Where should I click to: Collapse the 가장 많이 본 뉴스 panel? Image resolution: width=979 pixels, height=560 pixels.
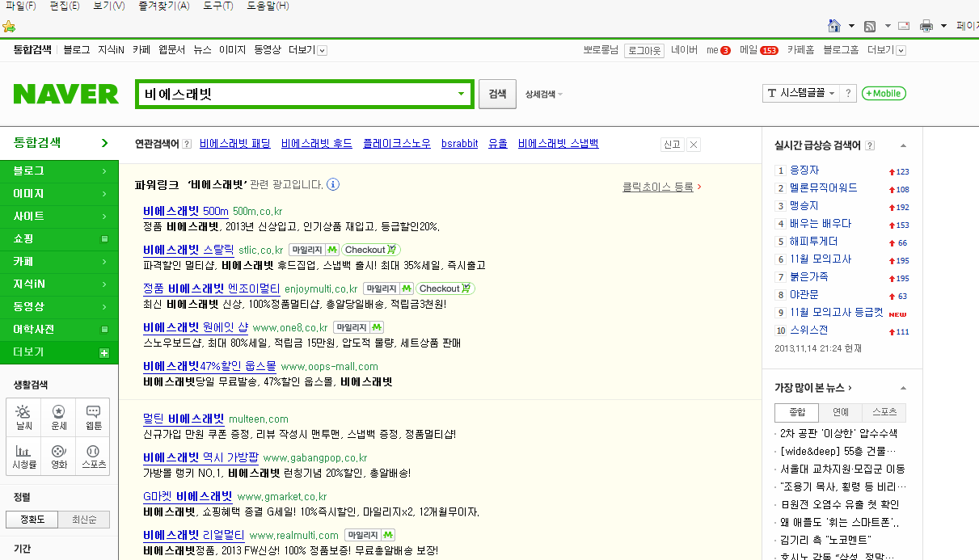[903, 389]
